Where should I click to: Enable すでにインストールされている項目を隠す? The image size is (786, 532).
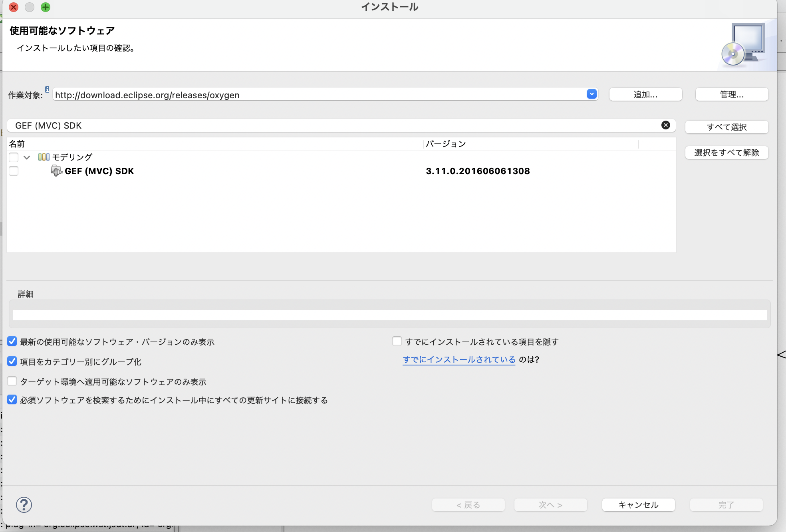pos(397,341)
